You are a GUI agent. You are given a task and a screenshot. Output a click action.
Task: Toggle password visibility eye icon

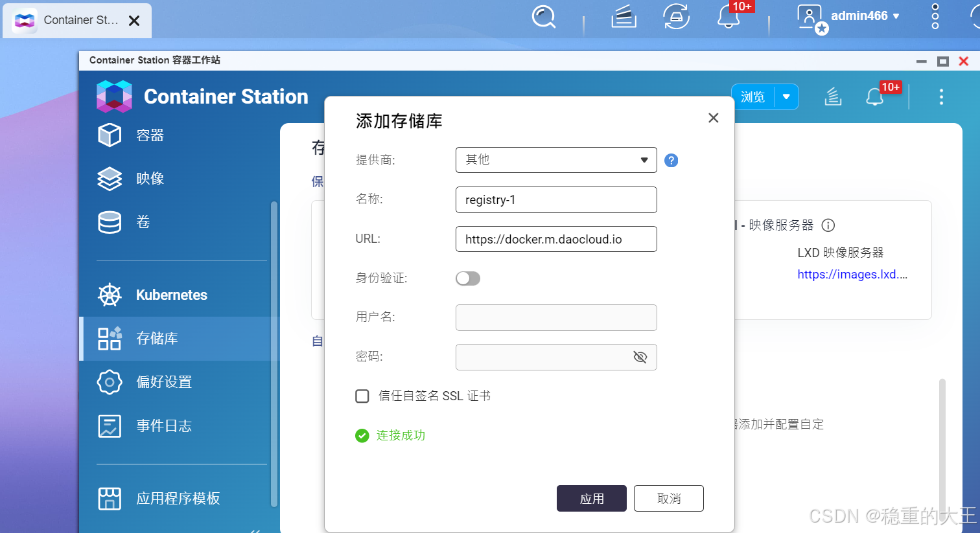pyautogui.click(x=640, y=357)
